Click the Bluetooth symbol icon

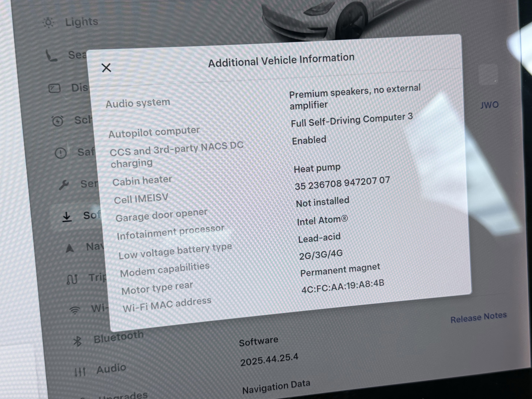[77, 341]
